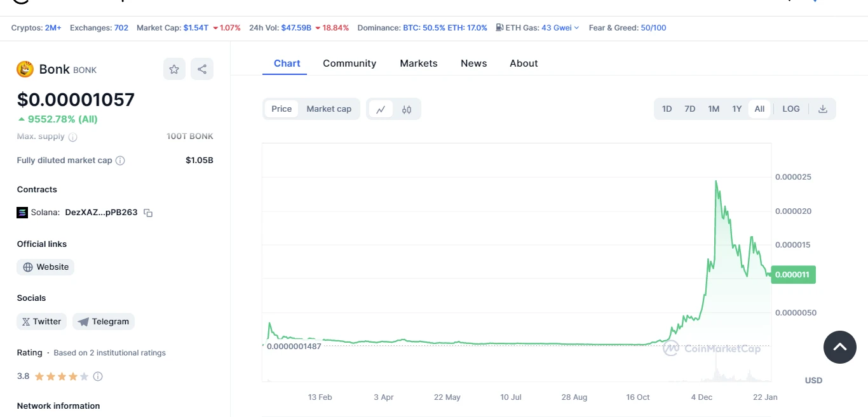The width and height of the screenshot is (868, 417).
Task: Click the rating info icon
Action: (98, 376)
